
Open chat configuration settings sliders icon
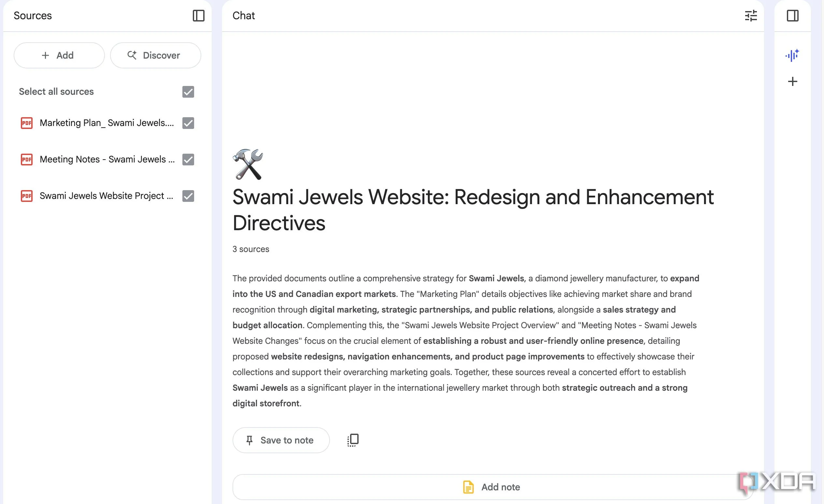751,16
